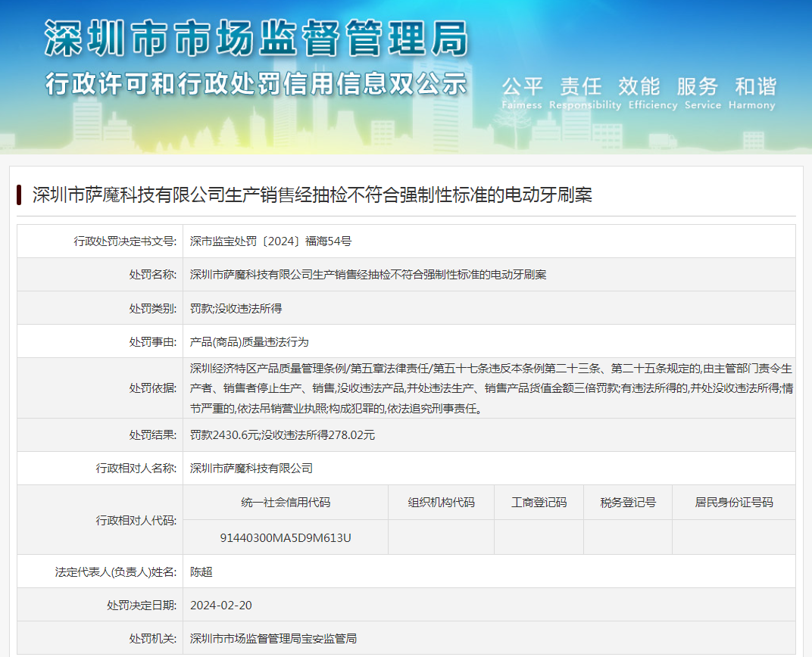Click the label 处罚结果:
Image resolution: width=812 pixels, height=657 pixels.
[153, 435]
